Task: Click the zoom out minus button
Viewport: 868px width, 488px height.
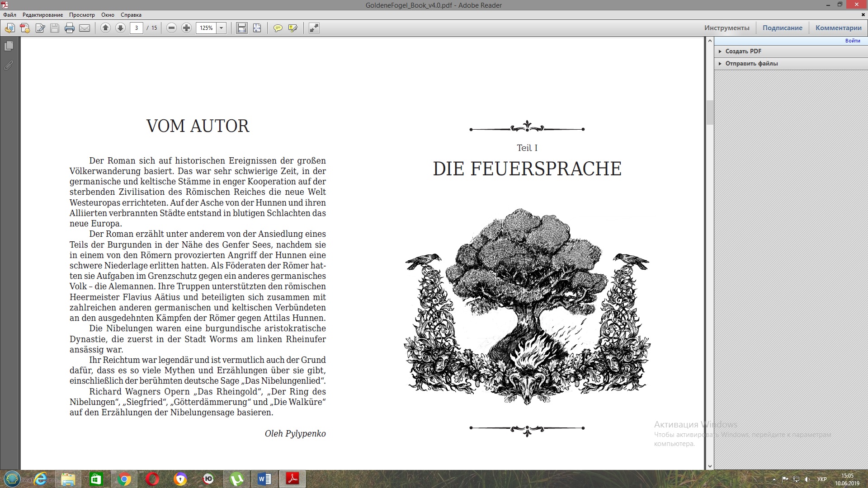Action: click(171, 28)
